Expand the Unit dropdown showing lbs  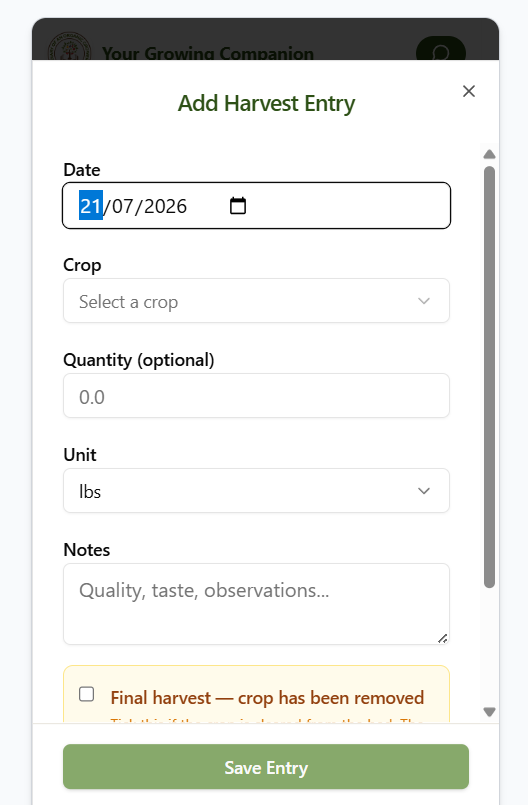(x=256, y=491)
